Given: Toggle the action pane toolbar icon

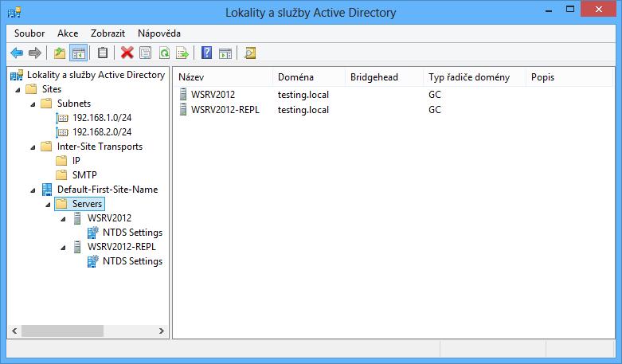Looking at the screenshot, I should pos(225,53).
